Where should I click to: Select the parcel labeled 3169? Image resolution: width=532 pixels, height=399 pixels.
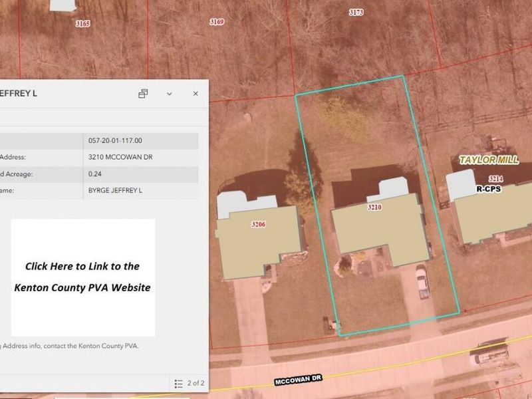pyautogui.click(x=217, y=22)
